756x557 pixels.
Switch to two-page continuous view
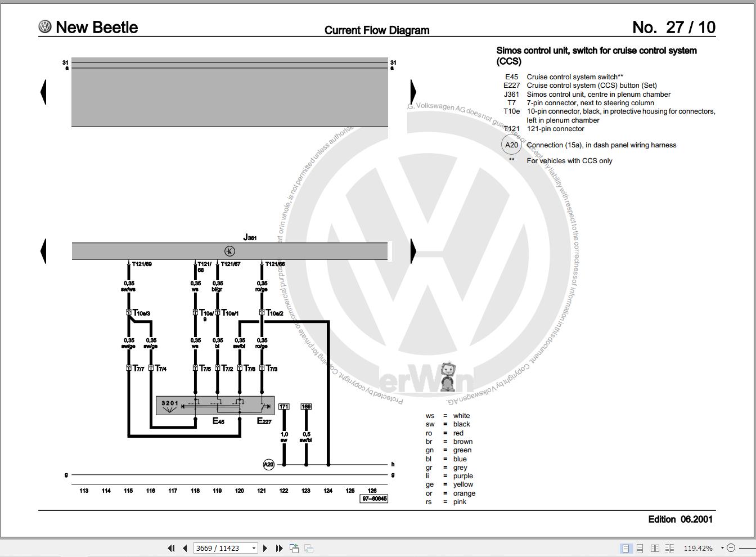click(x=669, y=548)
